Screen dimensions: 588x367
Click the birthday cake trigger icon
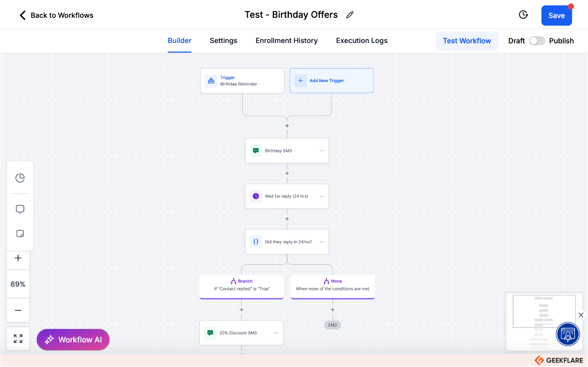point(211,81)
